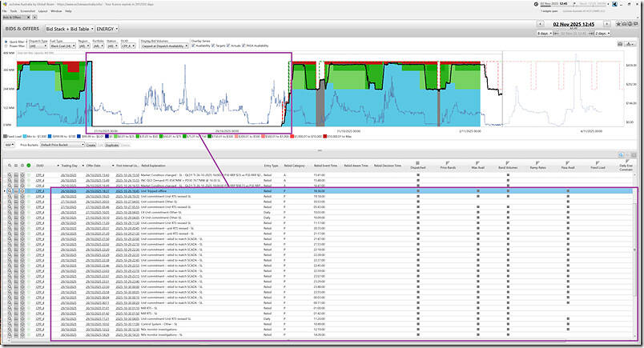644x348 pixels.
Task: Toggle the Ramp Rates column filter icon
Action: click(x=538, y=163)
